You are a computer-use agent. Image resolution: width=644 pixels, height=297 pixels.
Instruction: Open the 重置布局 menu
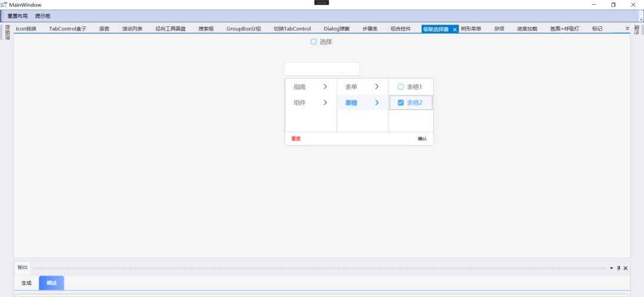point(18,16)
